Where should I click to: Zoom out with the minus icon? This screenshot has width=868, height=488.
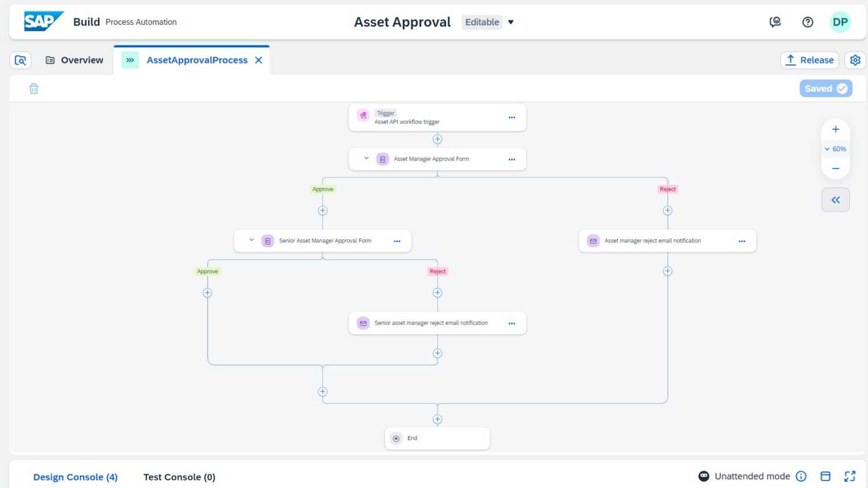tap(835, 168)
